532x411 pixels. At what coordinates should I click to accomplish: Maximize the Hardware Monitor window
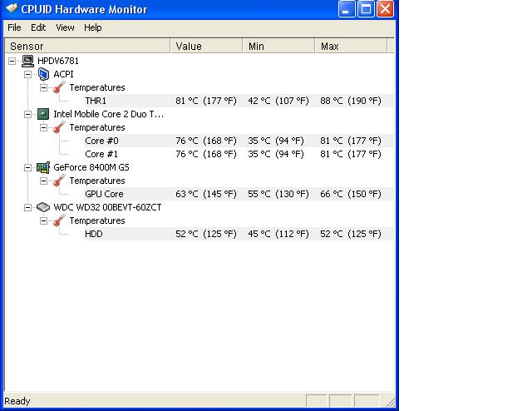click(366, 8)
